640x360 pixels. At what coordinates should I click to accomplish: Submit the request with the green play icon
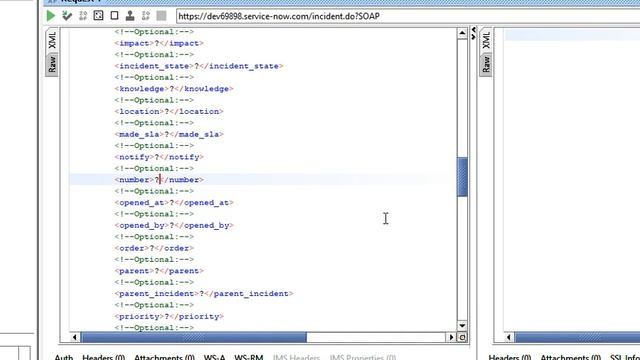51,16
